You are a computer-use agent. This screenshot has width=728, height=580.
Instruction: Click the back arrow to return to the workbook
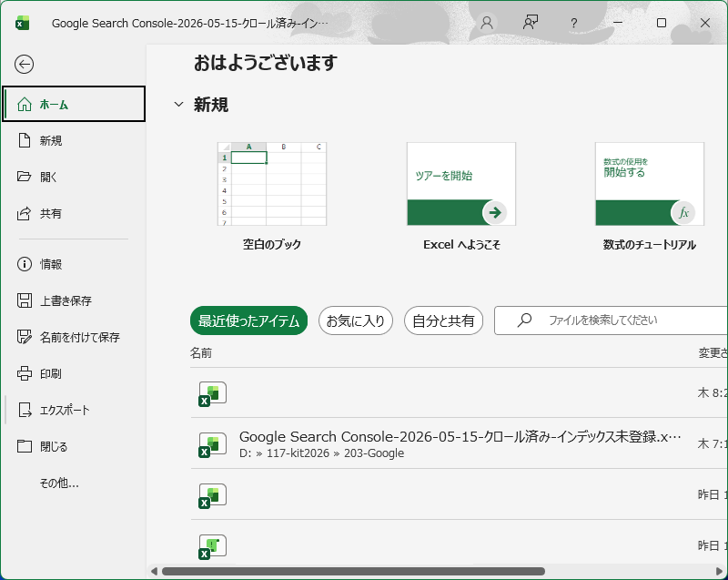click(x=24, y=64)
